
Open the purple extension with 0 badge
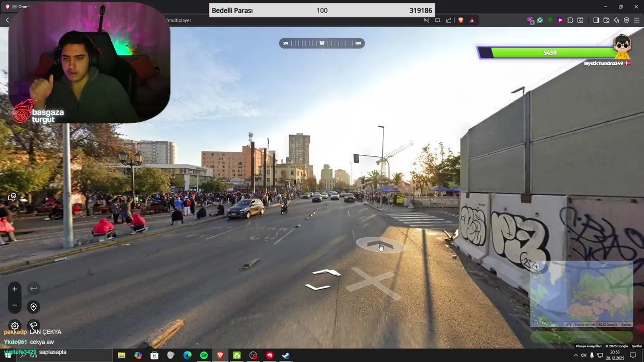pos(530,20)
